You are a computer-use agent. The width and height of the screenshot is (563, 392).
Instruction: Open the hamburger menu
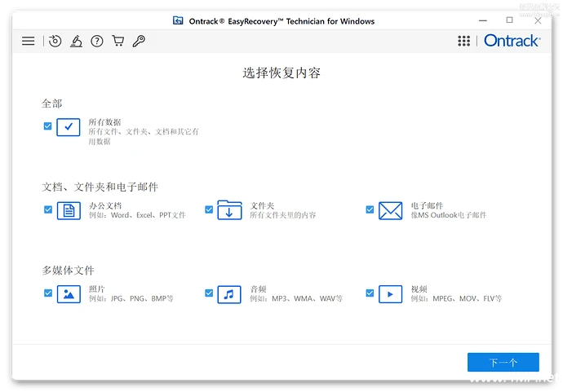point(29,41)
